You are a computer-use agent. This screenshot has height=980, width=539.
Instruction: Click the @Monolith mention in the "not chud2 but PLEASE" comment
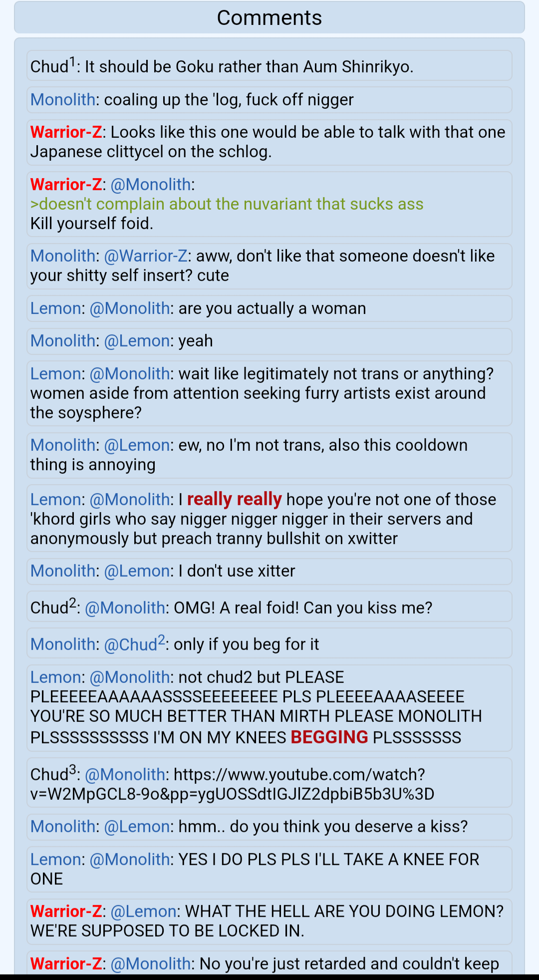point(130,677)
